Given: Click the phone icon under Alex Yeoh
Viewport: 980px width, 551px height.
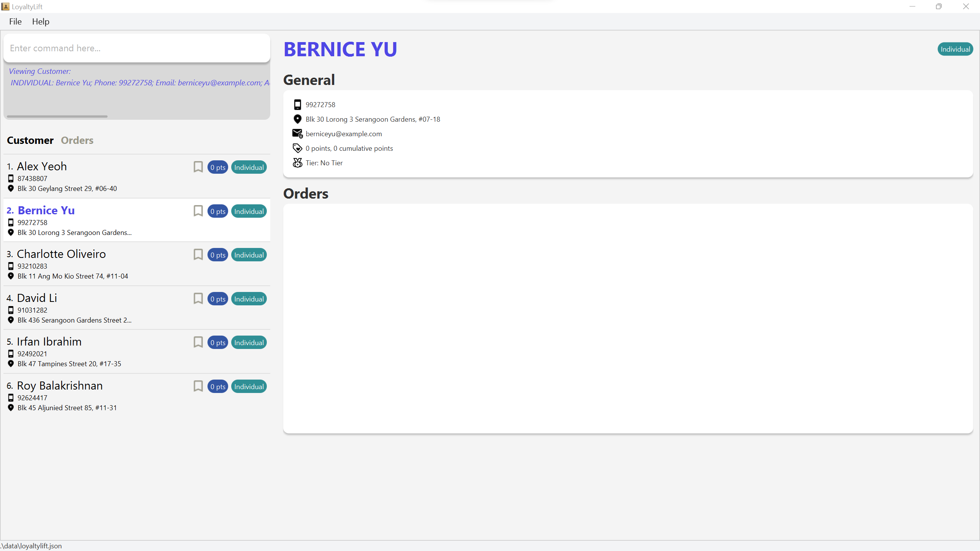Looking at the screenshot, I should 11,178.
